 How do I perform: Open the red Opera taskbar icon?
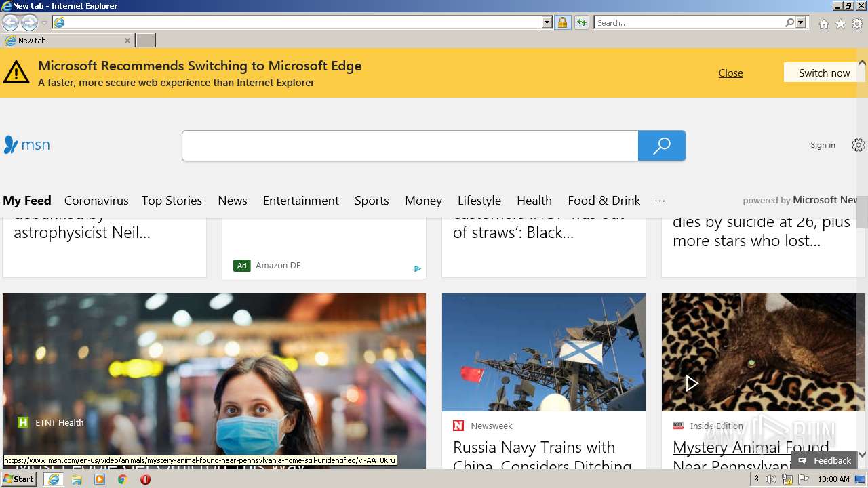(x=145, y=479)
